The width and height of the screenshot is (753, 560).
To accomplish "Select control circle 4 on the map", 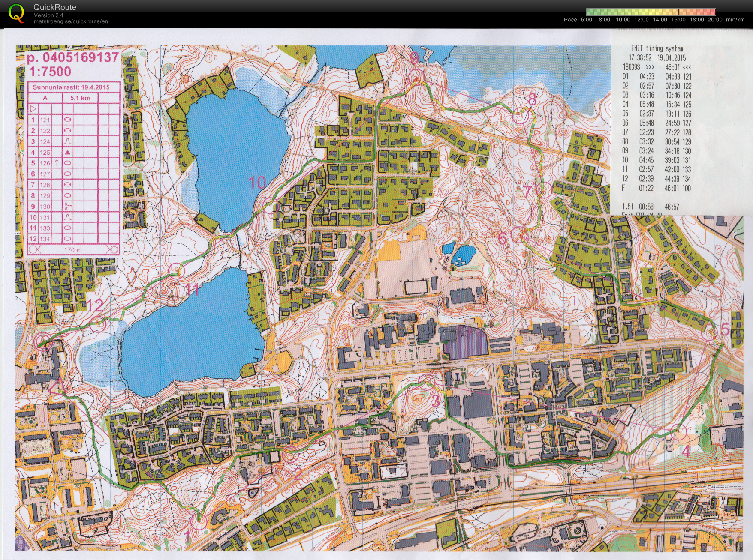I will pos(678,432).
